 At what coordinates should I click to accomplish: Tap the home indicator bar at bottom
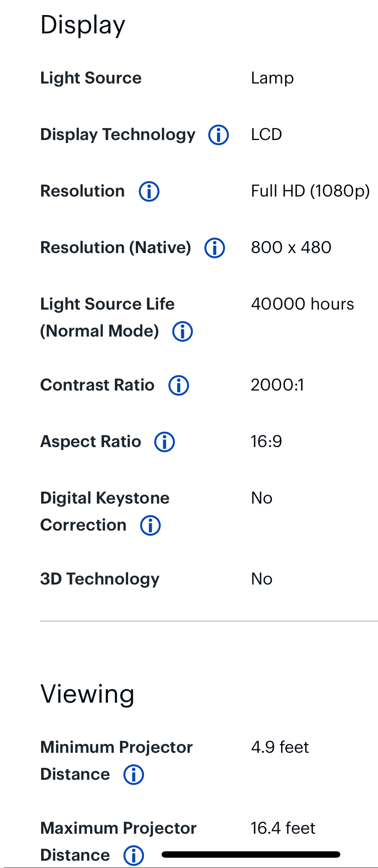(251, 855)
